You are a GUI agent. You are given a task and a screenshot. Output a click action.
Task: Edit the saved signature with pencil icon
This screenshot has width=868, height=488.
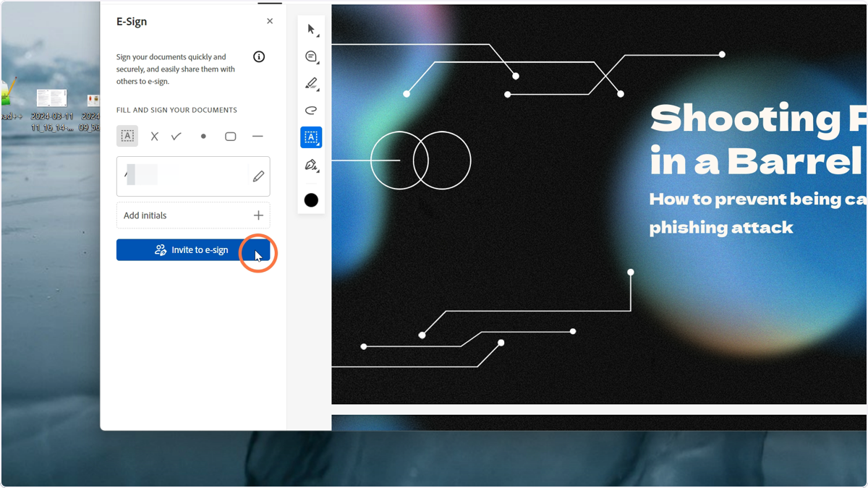[258, 176]
